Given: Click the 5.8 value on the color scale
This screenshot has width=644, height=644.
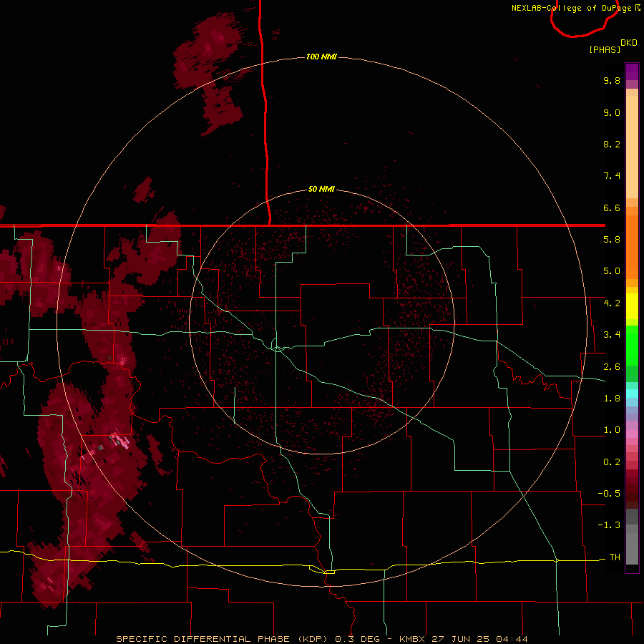Looking at the screenshot, I should (612, 240).
